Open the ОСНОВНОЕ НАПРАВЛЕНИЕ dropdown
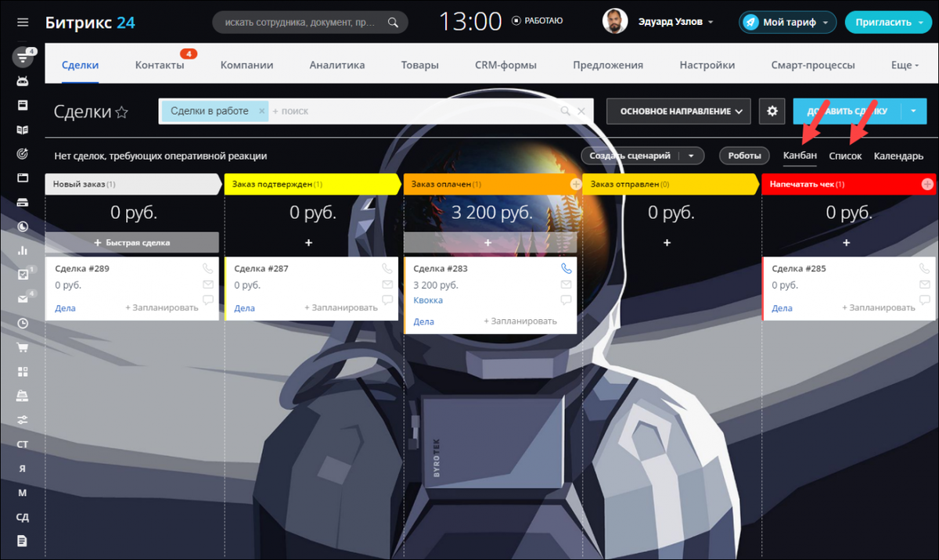This screenshot has height=560, width=939. click(678, 111)
